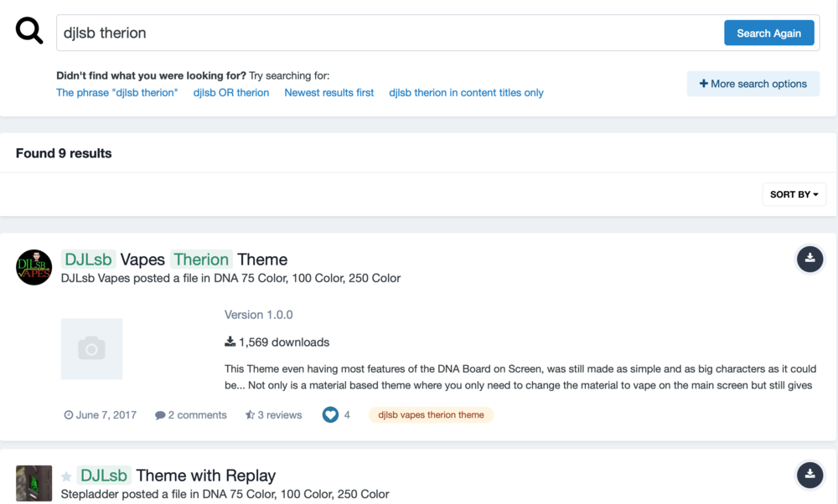
Task: Click the June 7, 2017 date
Action: (x=101, y=415)
